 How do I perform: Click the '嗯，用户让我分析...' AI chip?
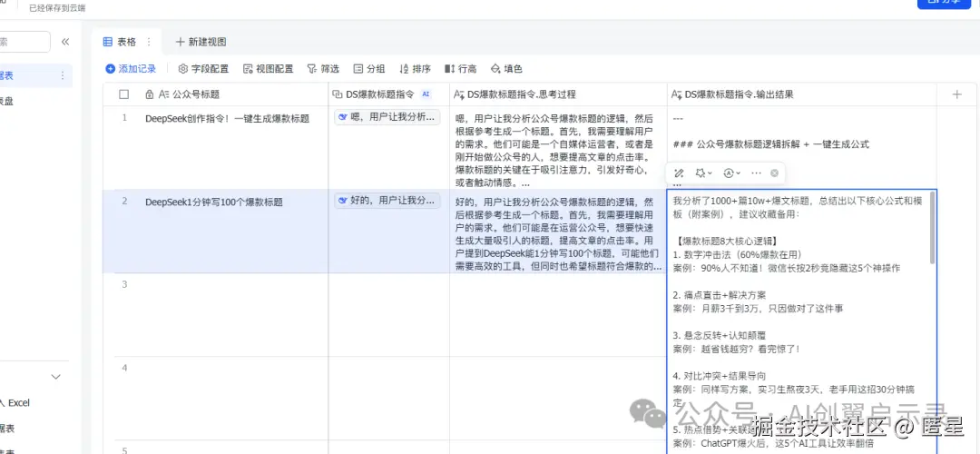coord(387,117)
